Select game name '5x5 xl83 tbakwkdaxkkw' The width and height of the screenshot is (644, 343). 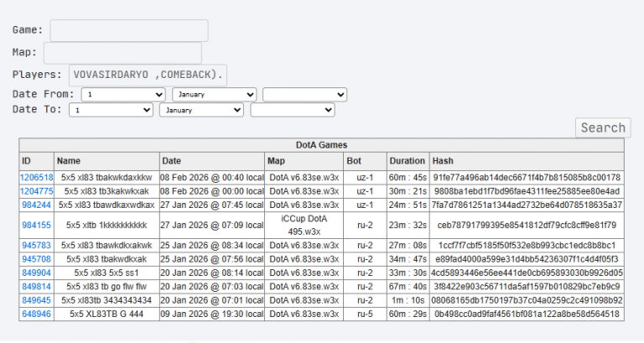106,178
